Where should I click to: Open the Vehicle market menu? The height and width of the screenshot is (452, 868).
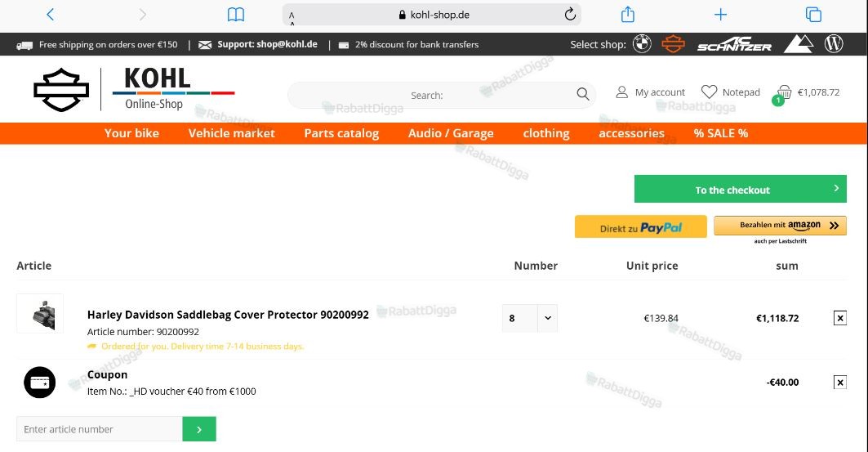pos(231,133)
